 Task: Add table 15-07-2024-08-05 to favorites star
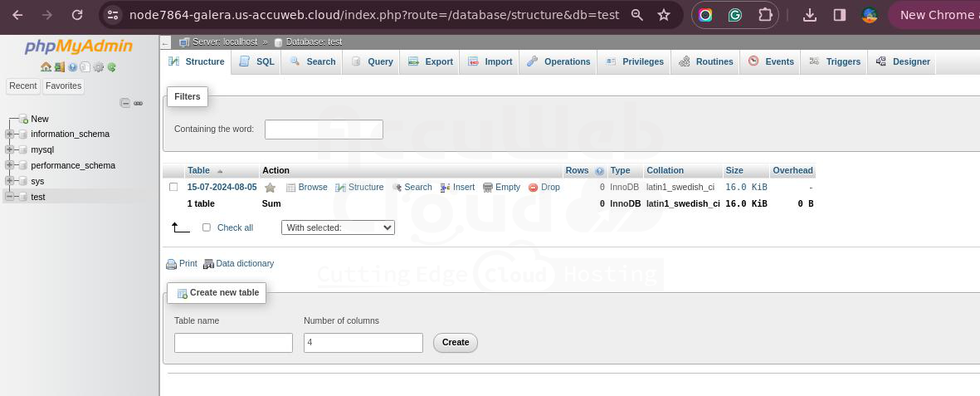(270, 188)
